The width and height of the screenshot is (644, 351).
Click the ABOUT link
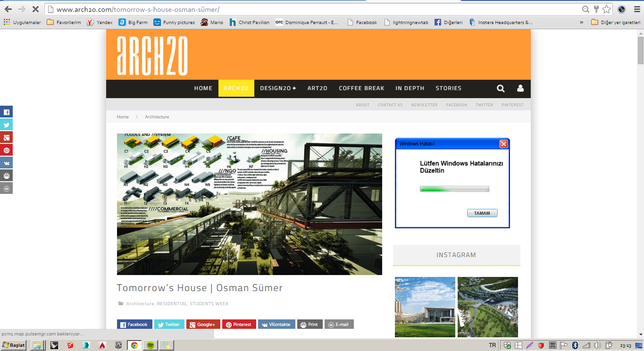pyautogui.click(x=363, y=105)
